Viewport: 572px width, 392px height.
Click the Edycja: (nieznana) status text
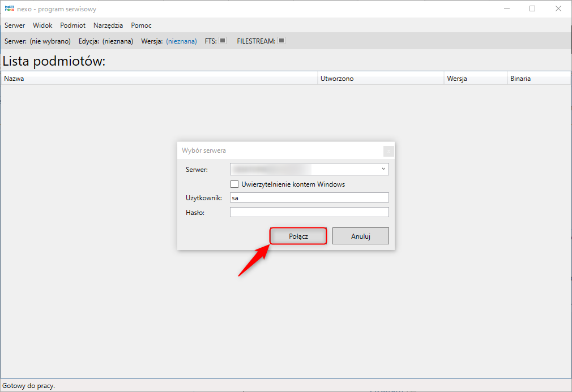pos(106,41)
